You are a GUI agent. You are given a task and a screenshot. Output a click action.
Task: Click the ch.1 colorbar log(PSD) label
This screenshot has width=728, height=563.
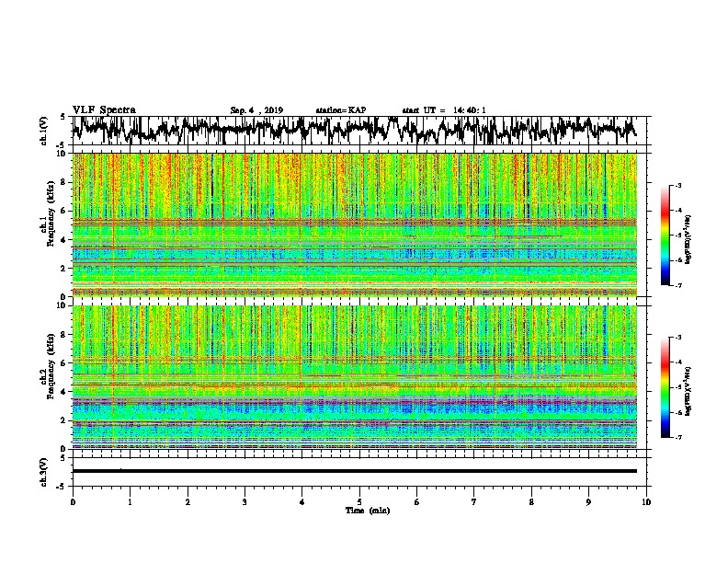[688, 240]
